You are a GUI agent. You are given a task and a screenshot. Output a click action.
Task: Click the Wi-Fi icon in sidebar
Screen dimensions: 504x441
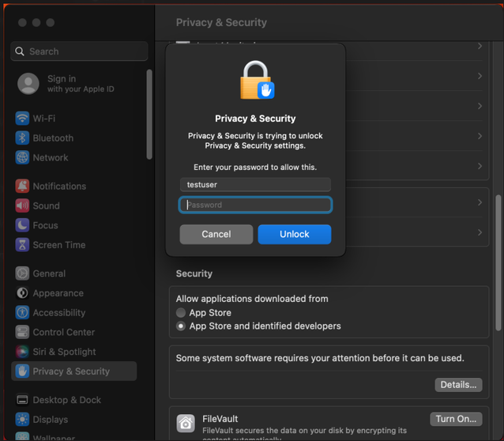[x=22, y=119]
